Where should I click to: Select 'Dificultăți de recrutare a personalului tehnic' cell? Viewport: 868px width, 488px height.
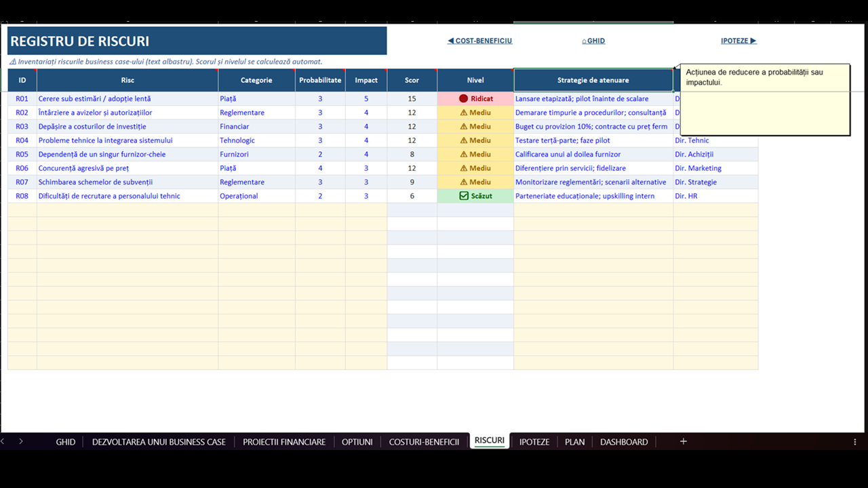pyautogui.click(x=127, y=196)
